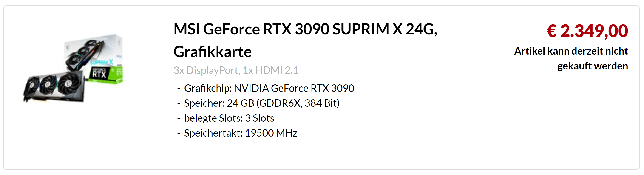Select the Speichertakt specification label

pyautogui.click(x=214, y=133)
